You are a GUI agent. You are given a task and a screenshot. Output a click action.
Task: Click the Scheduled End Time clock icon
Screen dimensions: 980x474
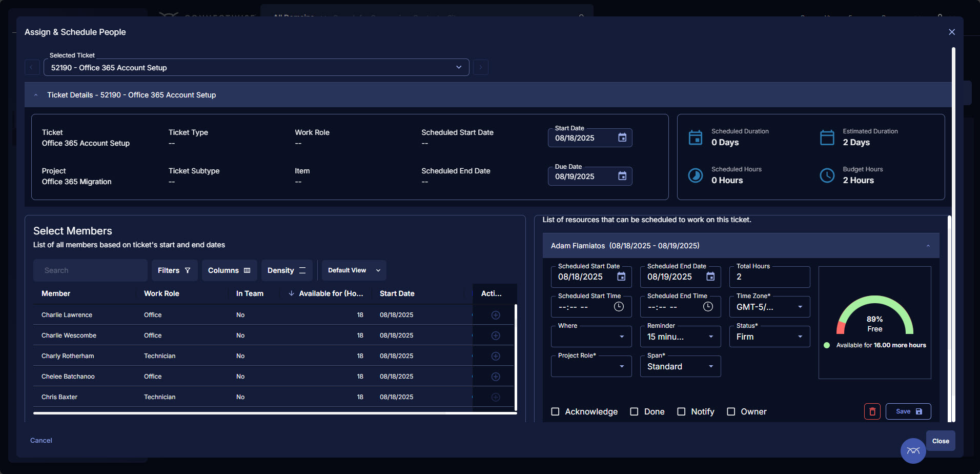pyautogui.click(x=708, y=307)
